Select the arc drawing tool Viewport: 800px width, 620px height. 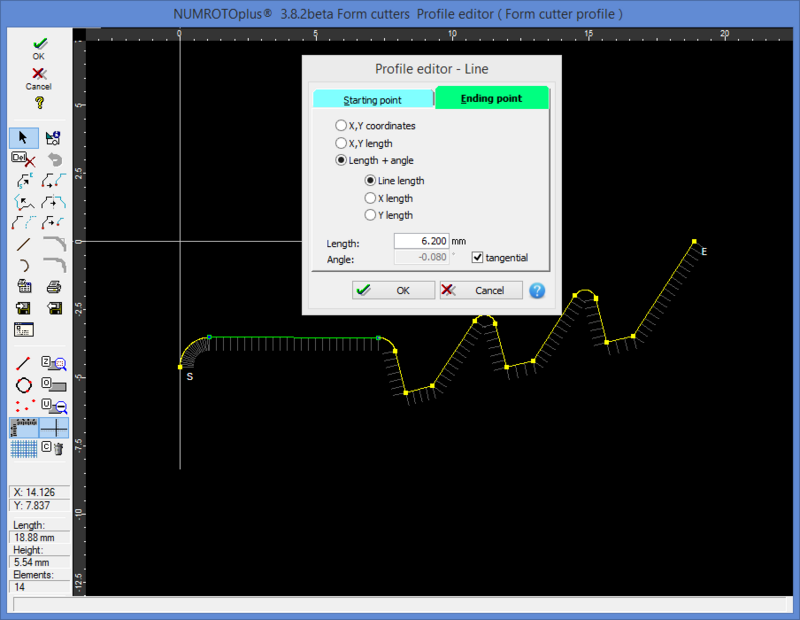coord(24,265)
